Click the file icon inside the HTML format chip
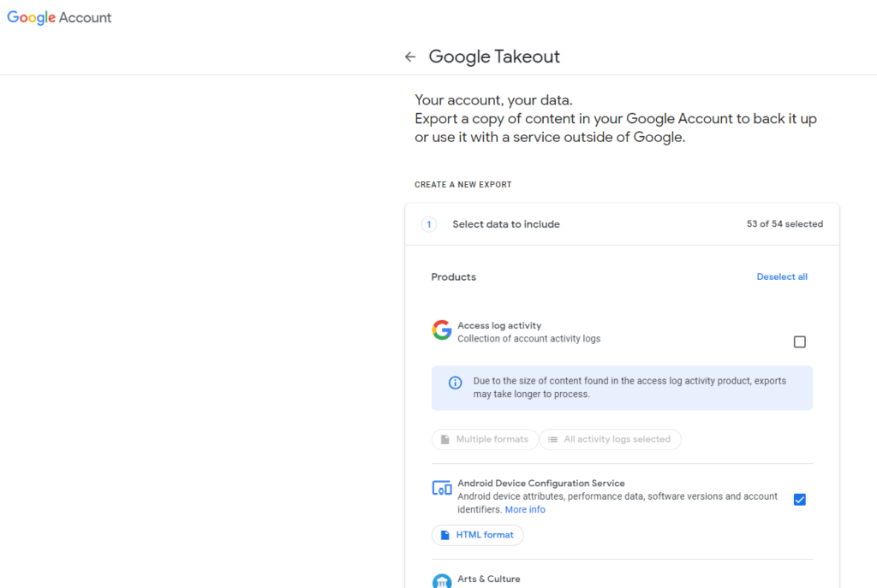Screen dimensions: 877x588 pos(446,534)
